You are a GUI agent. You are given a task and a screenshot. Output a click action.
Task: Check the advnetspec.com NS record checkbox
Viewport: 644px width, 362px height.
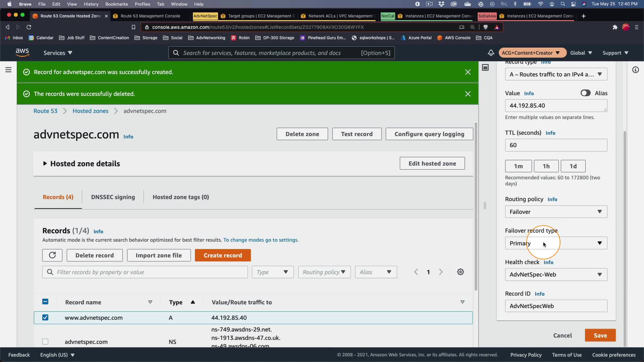[45, 342]
